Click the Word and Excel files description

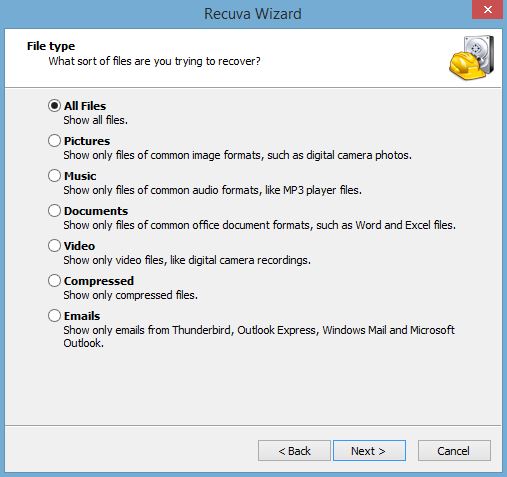pyautogui.click(x=259, y=225)
